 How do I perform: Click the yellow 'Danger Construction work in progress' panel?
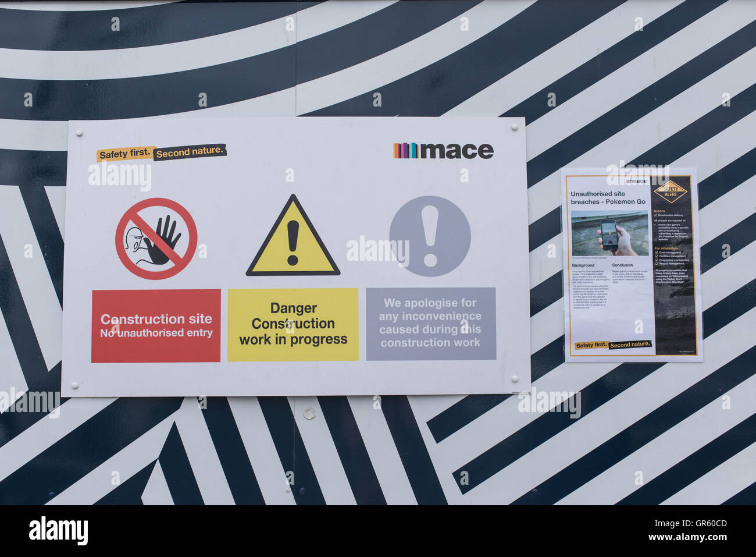click(x=293, y=324)
